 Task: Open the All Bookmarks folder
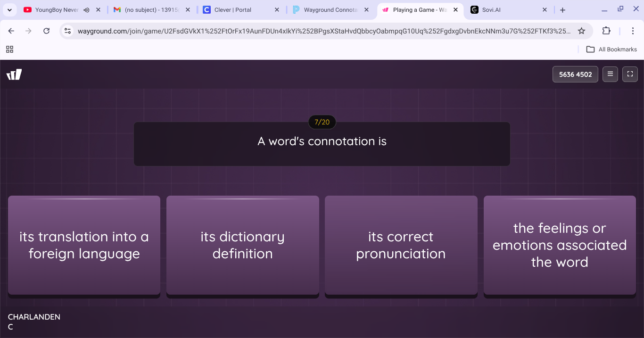pos(611,49)
